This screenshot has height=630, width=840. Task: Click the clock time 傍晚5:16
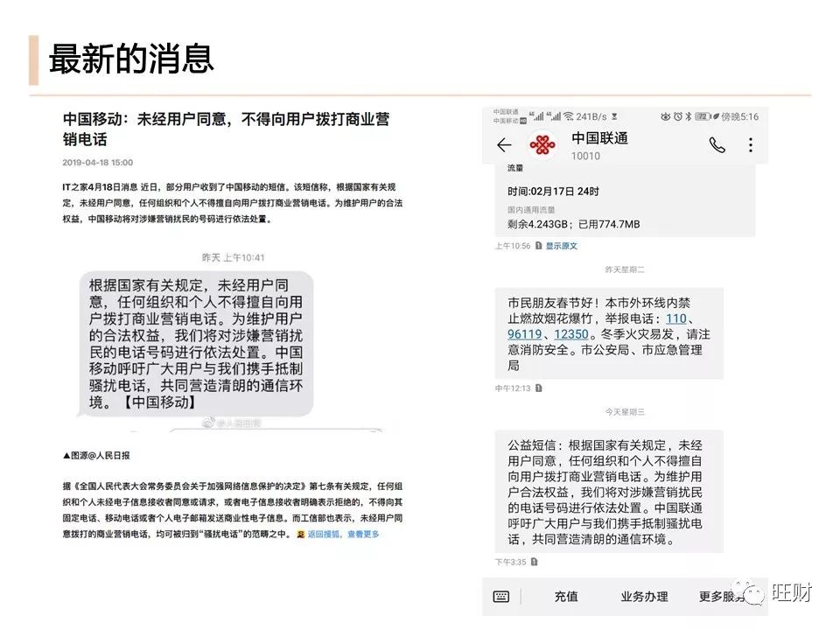pos(740,116)
